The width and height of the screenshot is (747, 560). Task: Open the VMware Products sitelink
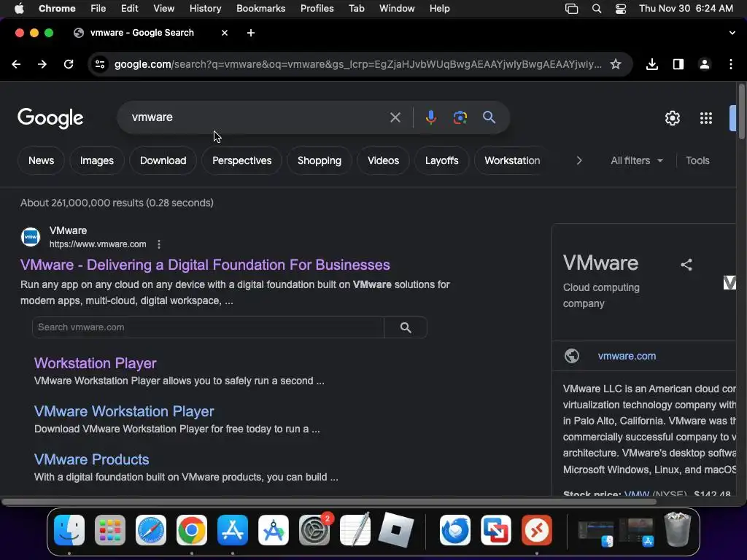(x=91, y=459)
